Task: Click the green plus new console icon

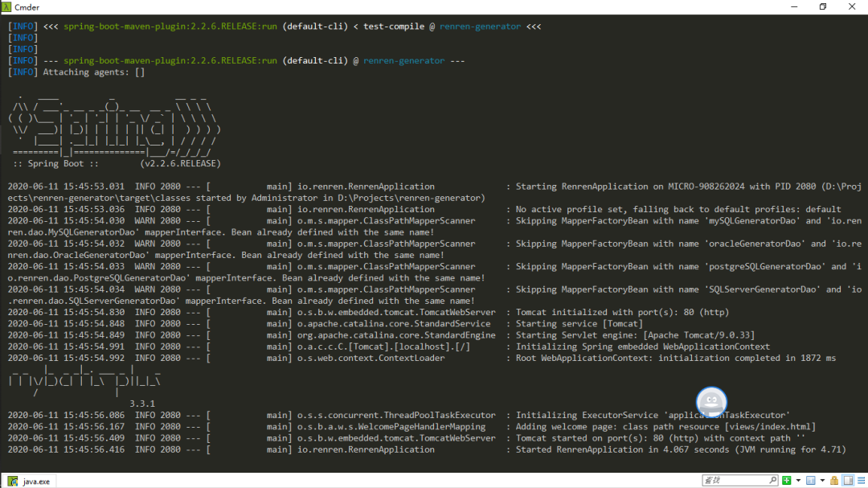Action: 786,481
